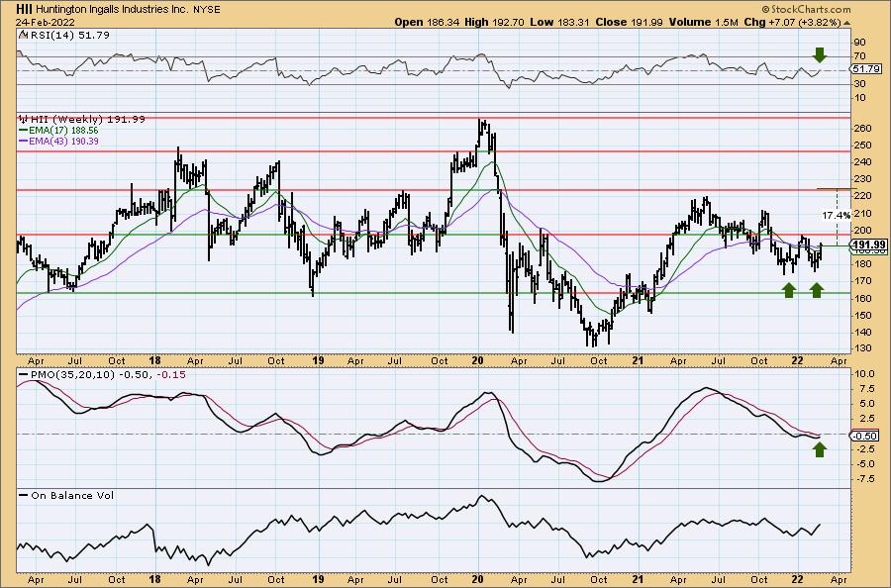Screen dimensions: 891x588
Task: Click the line icon beside RSI(14)
Action: pyautogui.click(x=22, y=35)
